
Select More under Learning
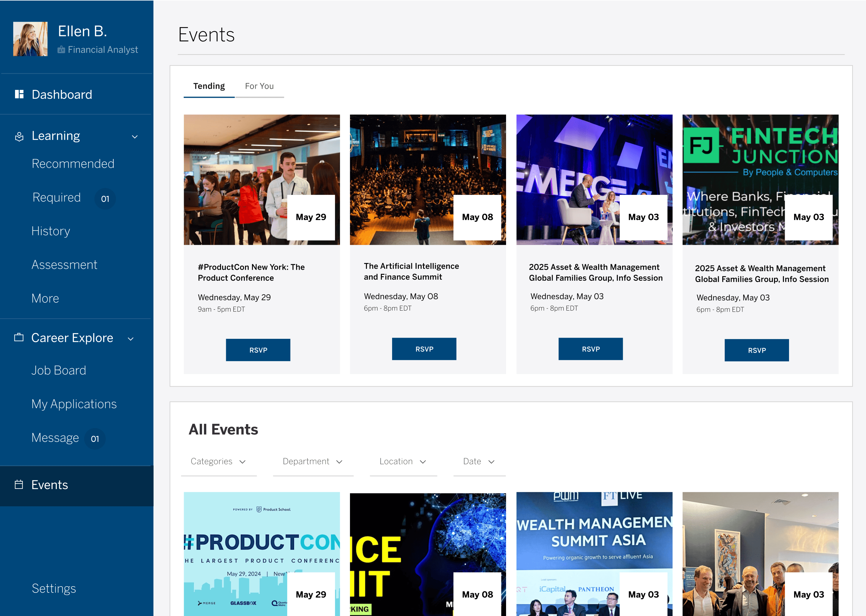pyautogui.click(x=45, y=298)
